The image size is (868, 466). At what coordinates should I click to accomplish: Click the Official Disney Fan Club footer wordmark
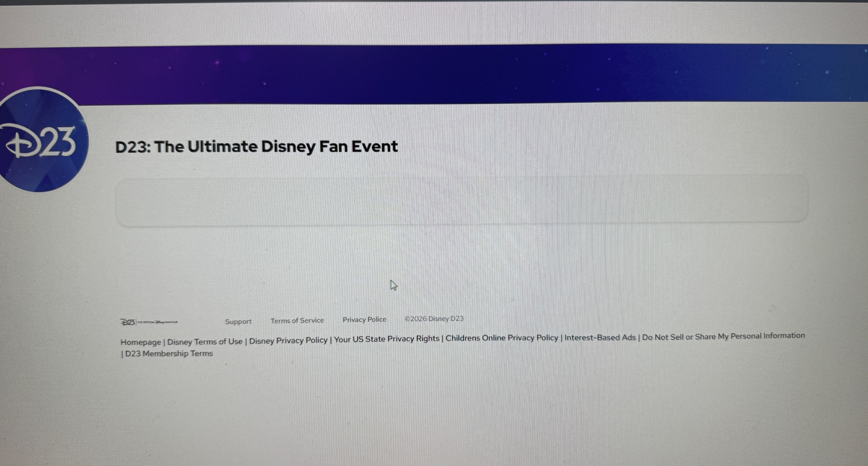pos(158,322)
